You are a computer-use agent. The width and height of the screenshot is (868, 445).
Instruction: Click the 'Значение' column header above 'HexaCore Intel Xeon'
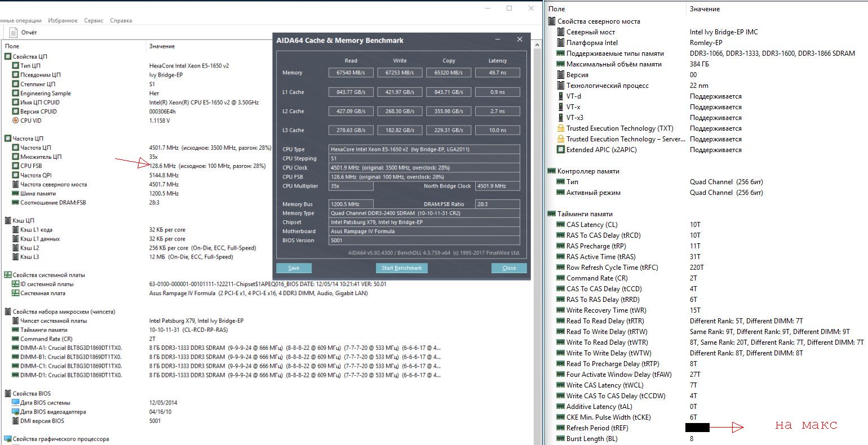[162, 46]
